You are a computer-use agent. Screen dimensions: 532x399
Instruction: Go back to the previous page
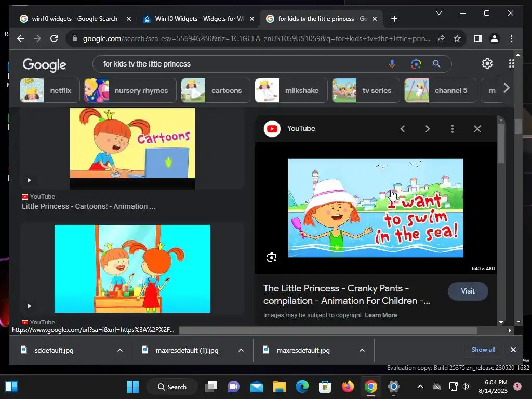21,38
